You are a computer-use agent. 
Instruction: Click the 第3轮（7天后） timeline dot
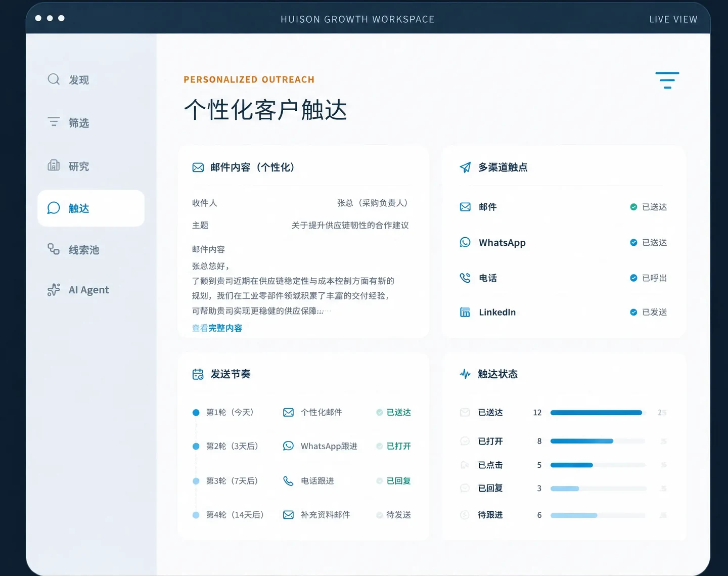tap(196, 481)
